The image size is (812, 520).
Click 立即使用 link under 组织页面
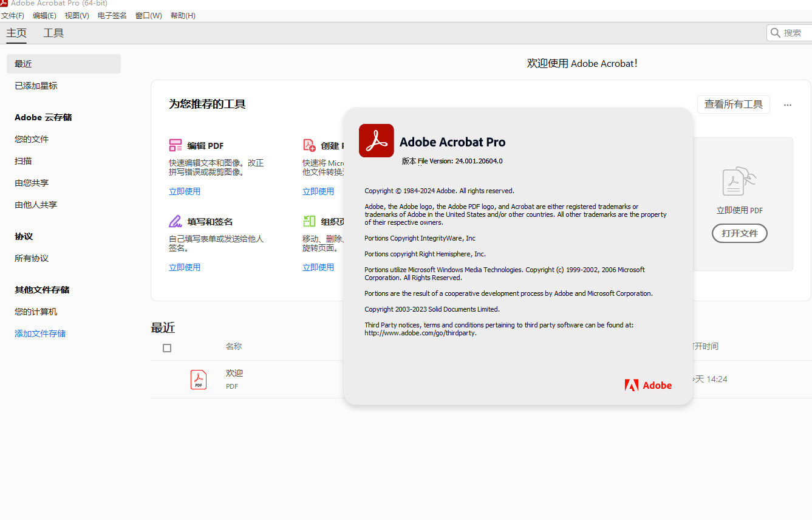318,267
